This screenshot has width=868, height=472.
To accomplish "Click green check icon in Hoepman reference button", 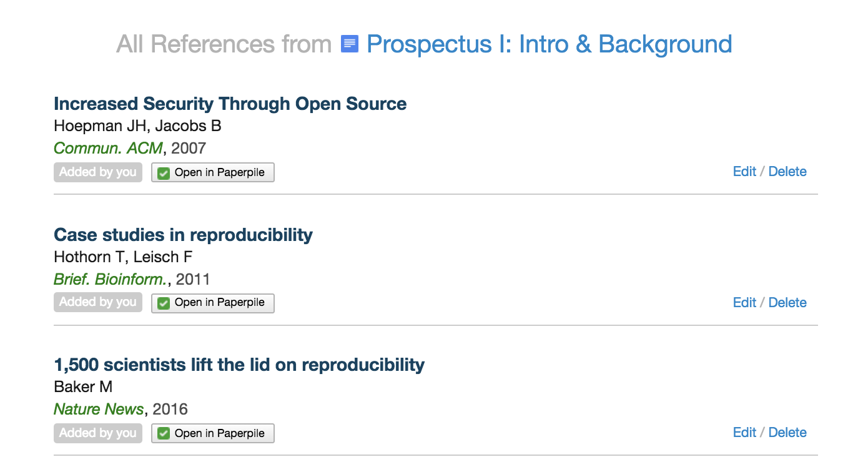I will [x=164, y=173].
